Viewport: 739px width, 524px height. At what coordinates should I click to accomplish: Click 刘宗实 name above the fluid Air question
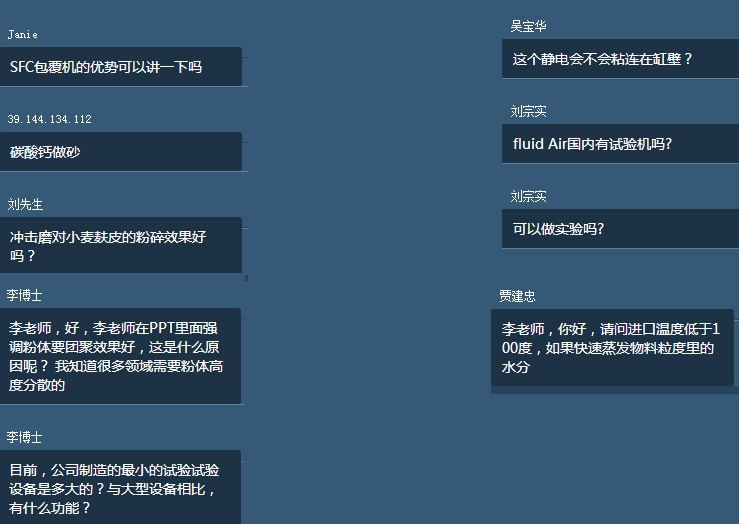coord(528,111)
